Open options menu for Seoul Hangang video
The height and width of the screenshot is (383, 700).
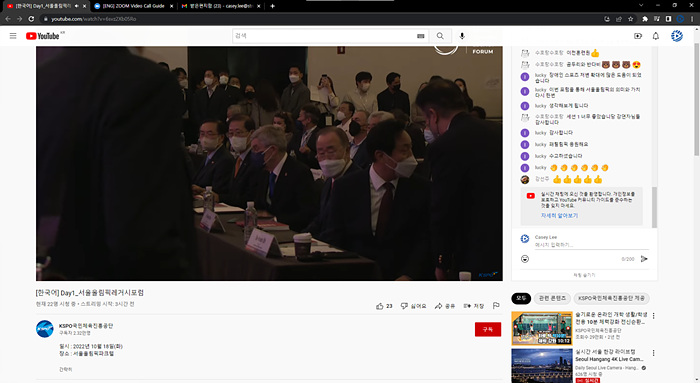click(x=654, y=353)
